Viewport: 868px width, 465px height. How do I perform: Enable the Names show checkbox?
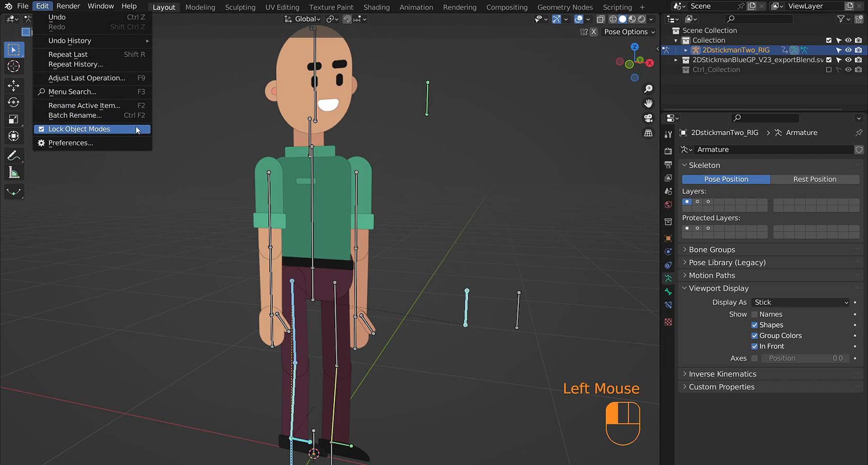[754, 314]
